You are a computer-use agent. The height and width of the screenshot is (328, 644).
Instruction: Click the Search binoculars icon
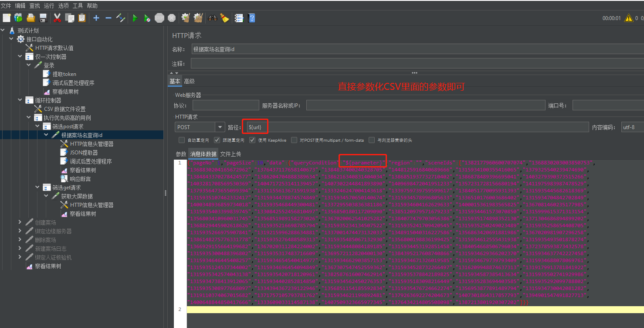pyautogui.click(x=213, y=18)
